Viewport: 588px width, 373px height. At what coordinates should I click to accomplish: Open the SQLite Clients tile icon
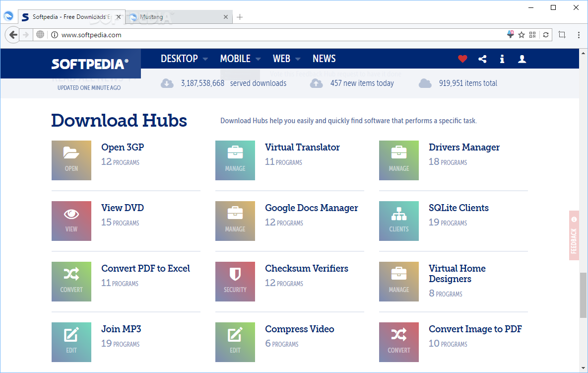click(398, 221)
